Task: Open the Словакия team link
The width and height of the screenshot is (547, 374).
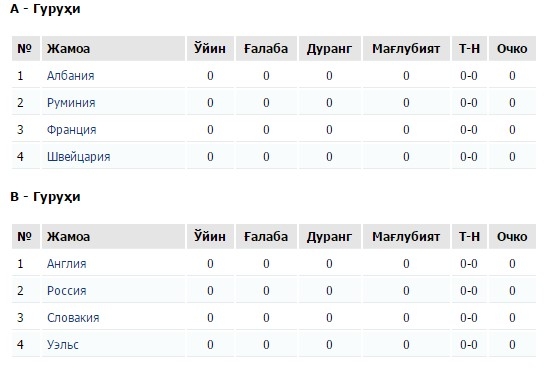Action: click(x=73, y=318)
